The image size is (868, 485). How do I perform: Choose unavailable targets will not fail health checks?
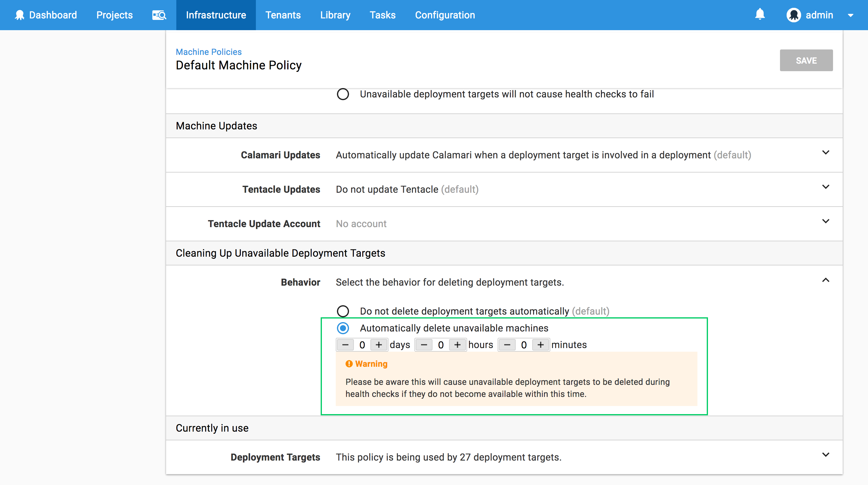click(x=343, y=94)
